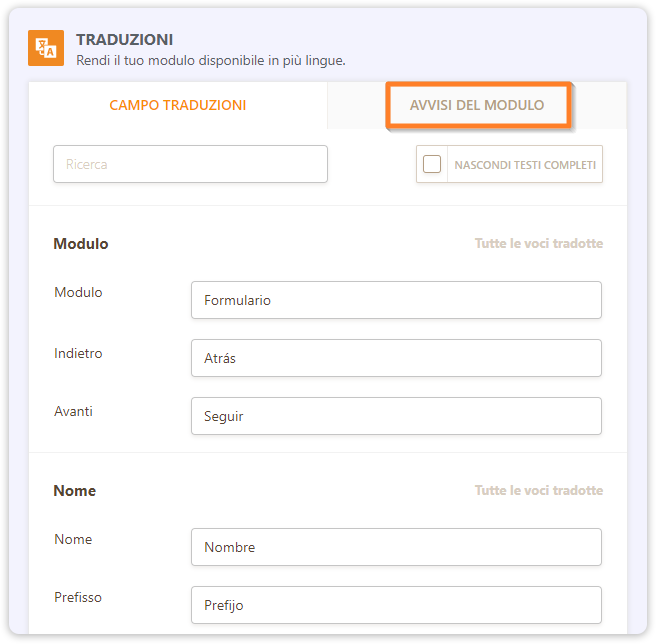
Task: Click Tutte le voci tradotte in Modulo section
Action: pyautogui.click(x=538, y=244)
